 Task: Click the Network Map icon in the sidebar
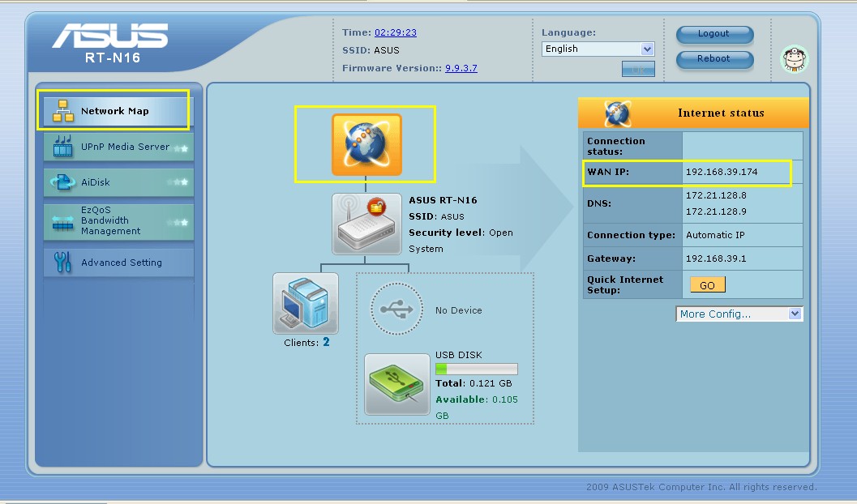click(63, 111)
